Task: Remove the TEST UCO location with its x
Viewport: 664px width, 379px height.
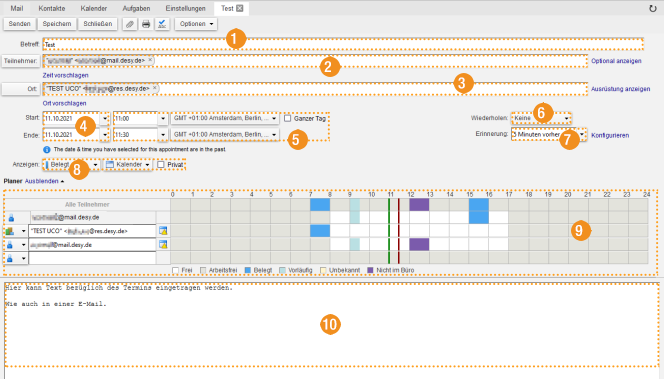Action: pos(155,88)
